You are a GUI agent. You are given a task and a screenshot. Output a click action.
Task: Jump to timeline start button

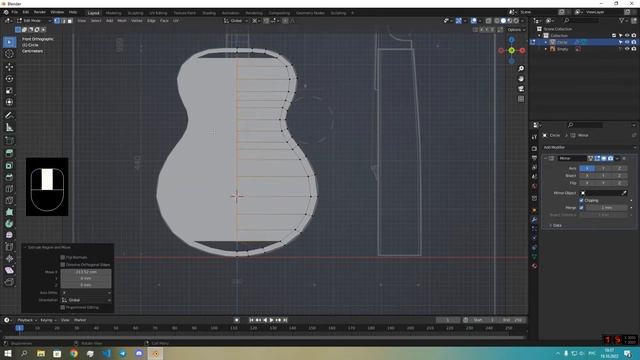pyautogui.click(x=251, y=320)
